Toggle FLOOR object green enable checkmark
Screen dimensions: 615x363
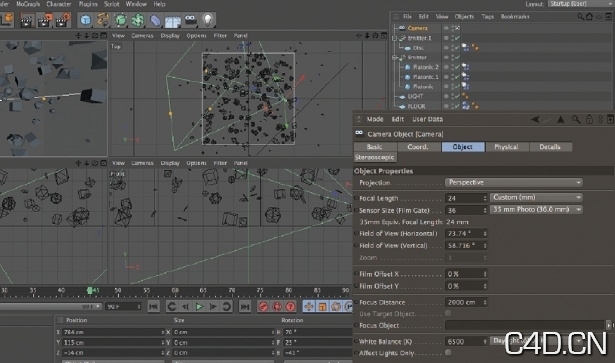click(457, 106)
